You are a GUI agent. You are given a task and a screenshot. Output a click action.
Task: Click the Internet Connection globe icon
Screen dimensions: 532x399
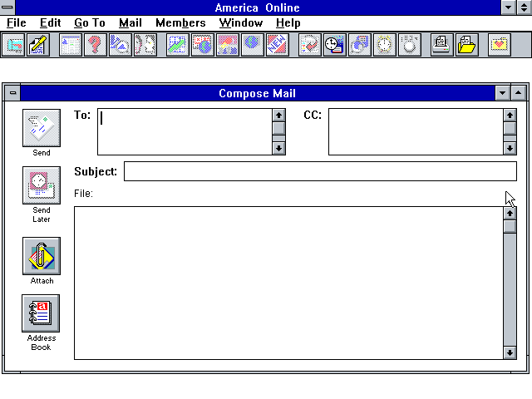pyautogui.click(x=253, y=45)
